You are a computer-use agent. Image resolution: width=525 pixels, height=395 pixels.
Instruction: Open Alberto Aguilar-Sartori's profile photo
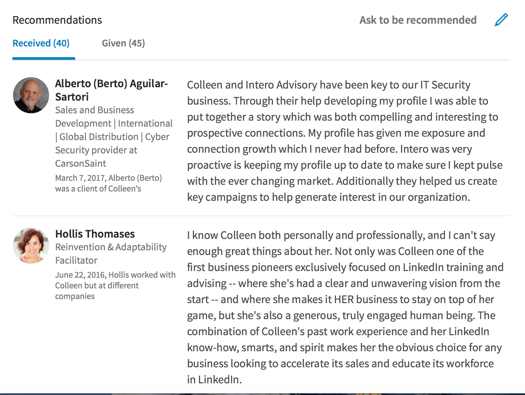click(x=31, y=95)
